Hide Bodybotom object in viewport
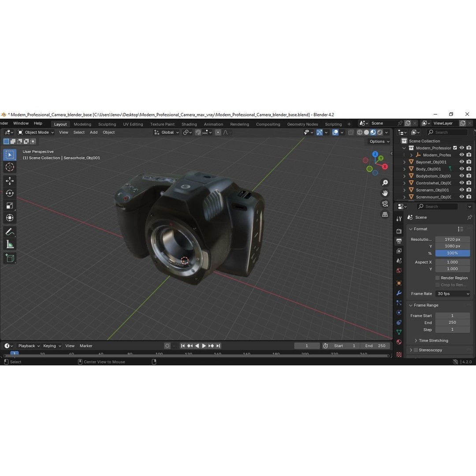476x476 pixels. coord(462,176)
